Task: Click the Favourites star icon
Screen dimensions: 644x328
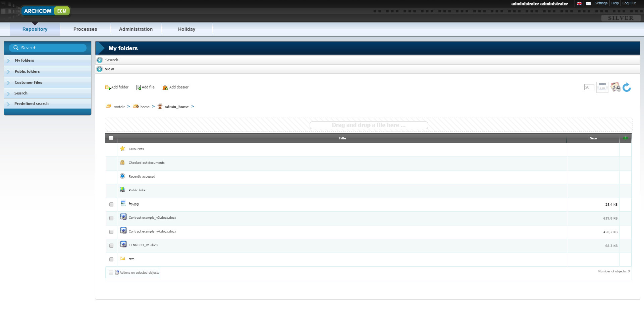Action: click(x=122, y=149)
